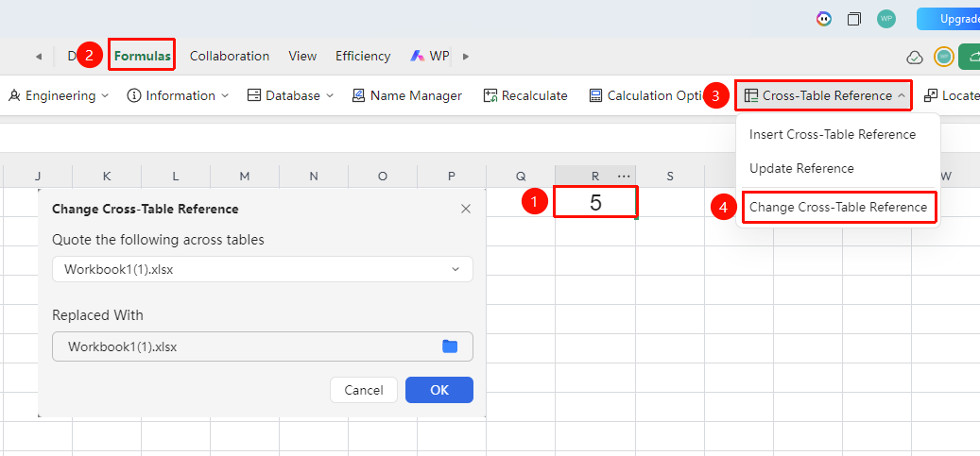Expand the Database functions dropdown
The height and width of the screenshot is (456, 980).
(x=290, y=95)
